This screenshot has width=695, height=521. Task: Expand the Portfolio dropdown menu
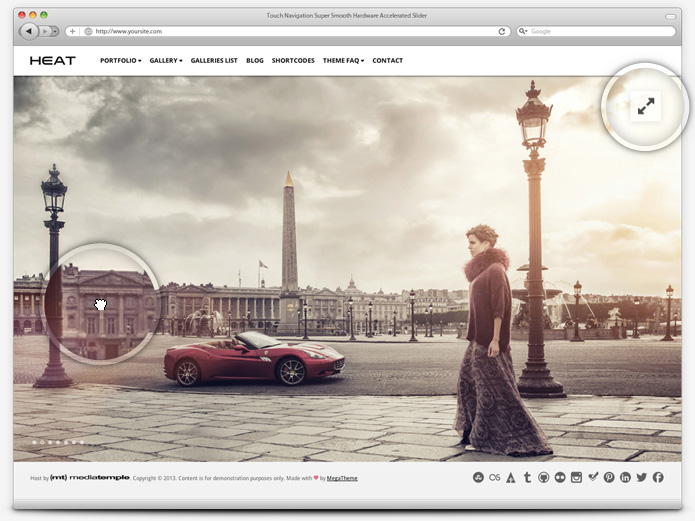pos(120,61)
